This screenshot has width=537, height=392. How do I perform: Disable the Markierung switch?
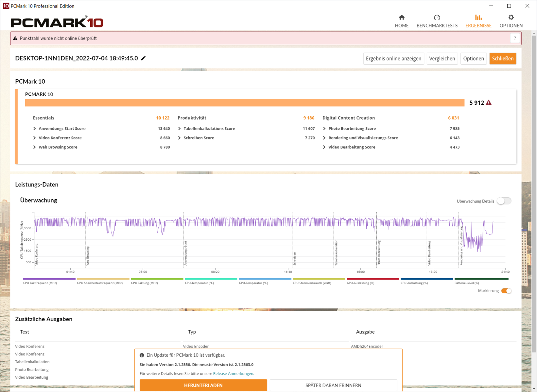(506, 291)
